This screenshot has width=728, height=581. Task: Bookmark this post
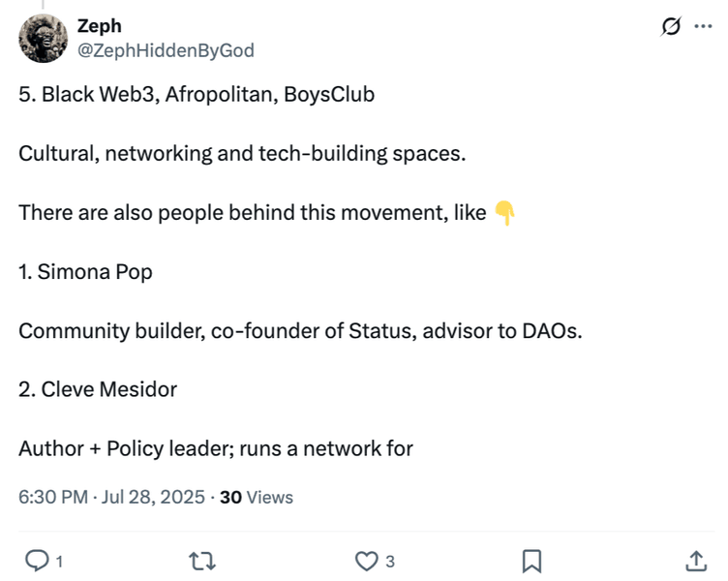(531, 561)
